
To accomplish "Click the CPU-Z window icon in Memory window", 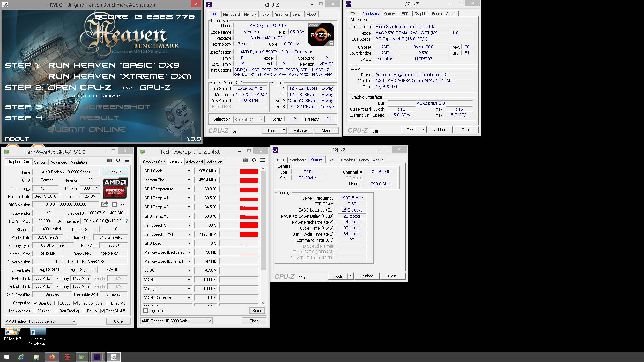I will click(276, 150).
